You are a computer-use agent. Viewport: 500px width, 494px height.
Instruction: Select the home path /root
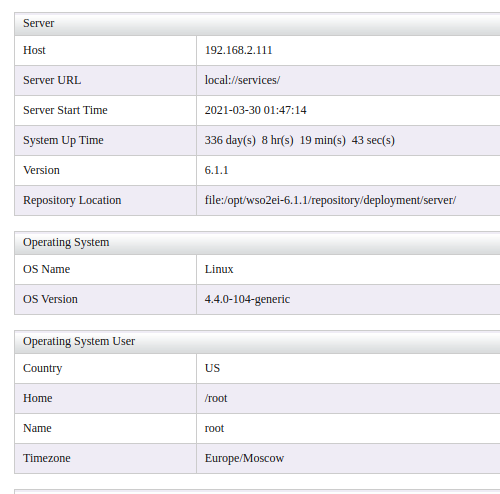pos(216,398)
